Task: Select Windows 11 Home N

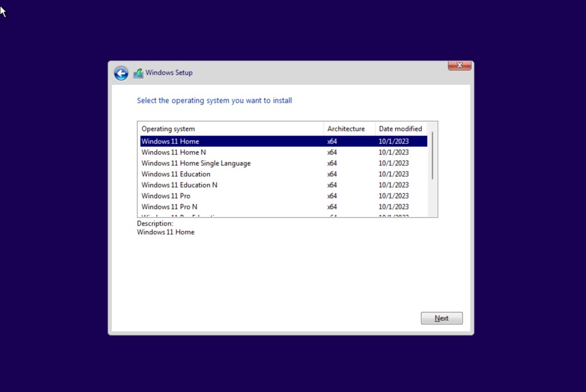Action: pos(174,152)
